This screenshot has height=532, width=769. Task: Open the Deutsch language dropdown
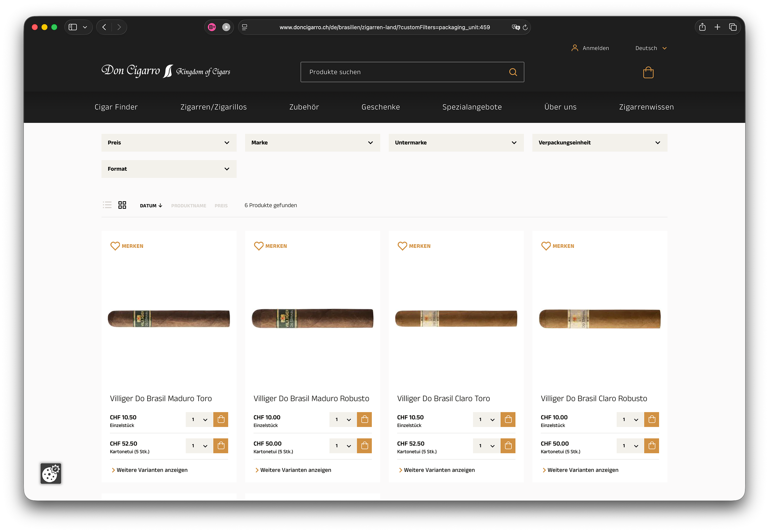pos(651,48)
